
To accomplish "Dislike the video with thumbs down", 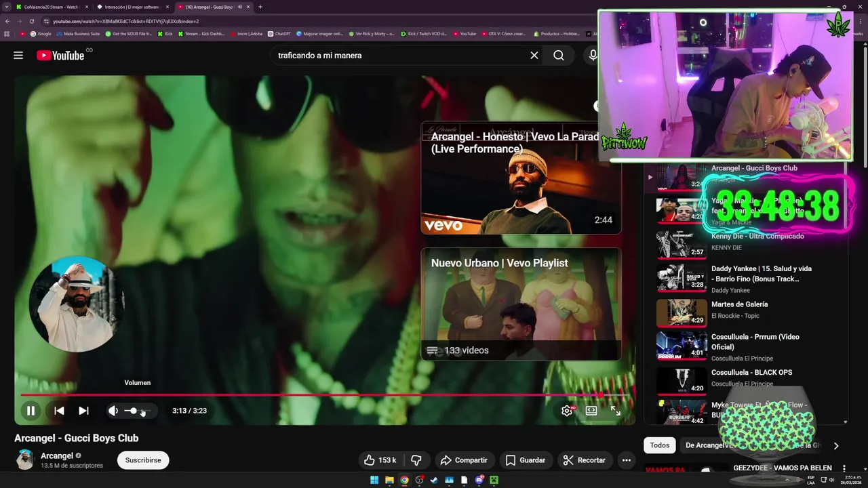I will coord(416,460).
